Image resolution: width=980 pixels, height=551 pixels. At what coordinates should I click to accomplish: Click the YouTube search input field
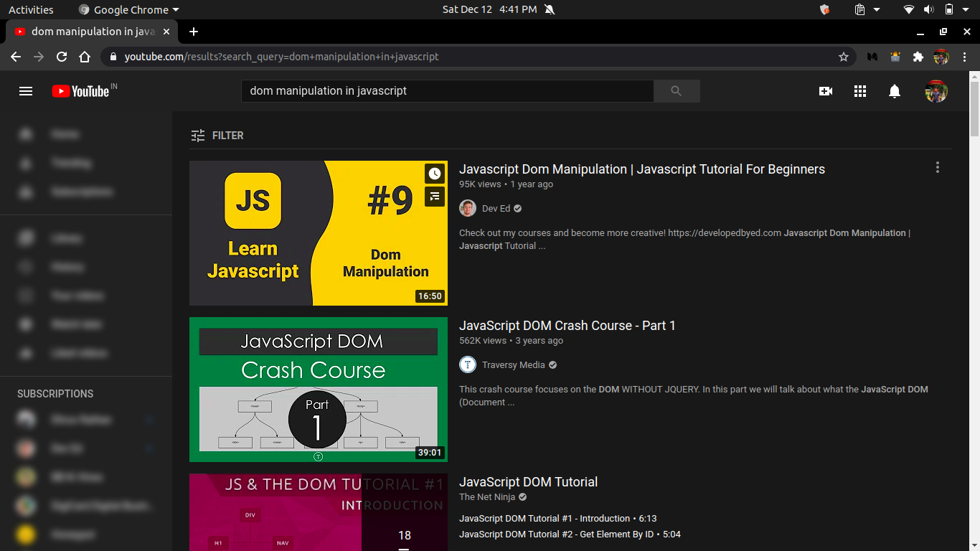coord(447,91)
